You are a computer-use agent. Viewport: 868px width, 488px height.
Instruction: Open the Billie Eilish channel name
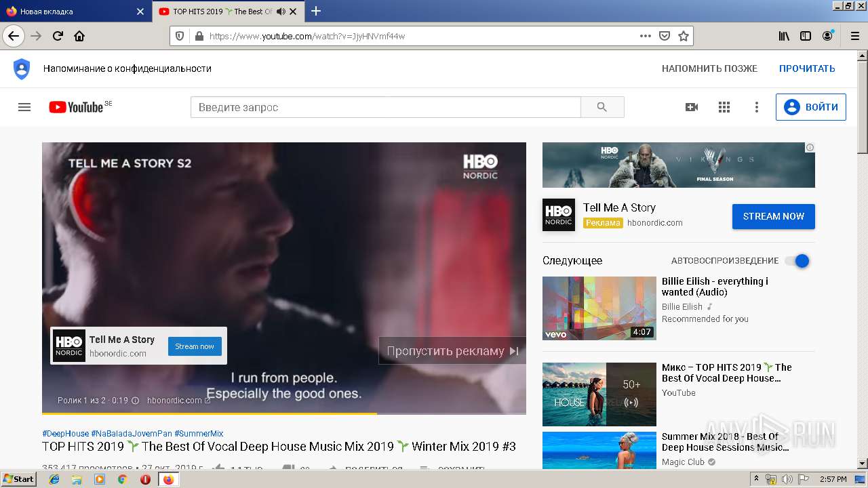pos(682,306)
